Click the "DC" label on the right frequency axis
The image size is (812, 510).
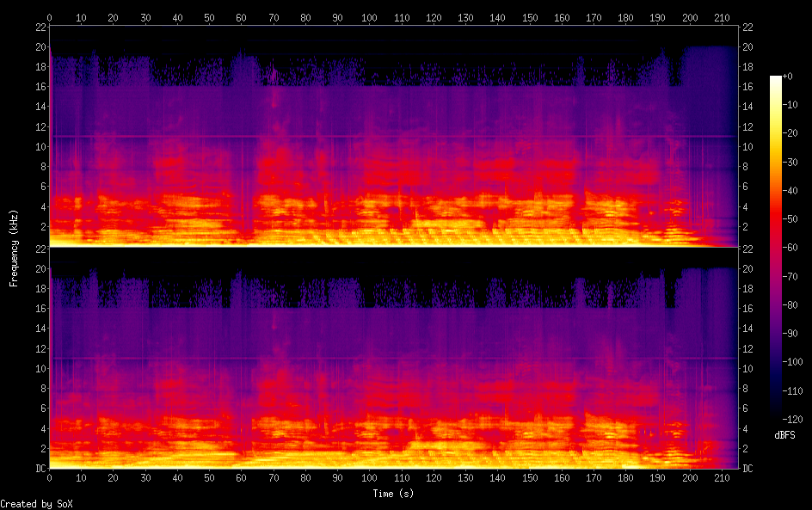tap(747, 469)
